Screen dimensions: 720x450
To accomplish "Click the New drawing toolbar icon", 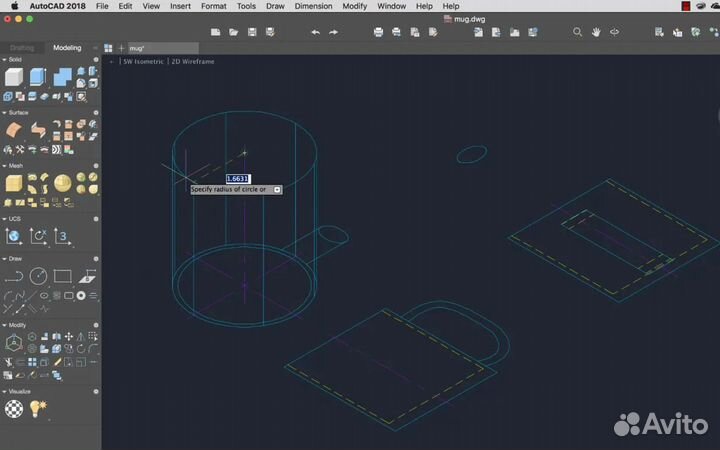I will (x=215, y=32).
